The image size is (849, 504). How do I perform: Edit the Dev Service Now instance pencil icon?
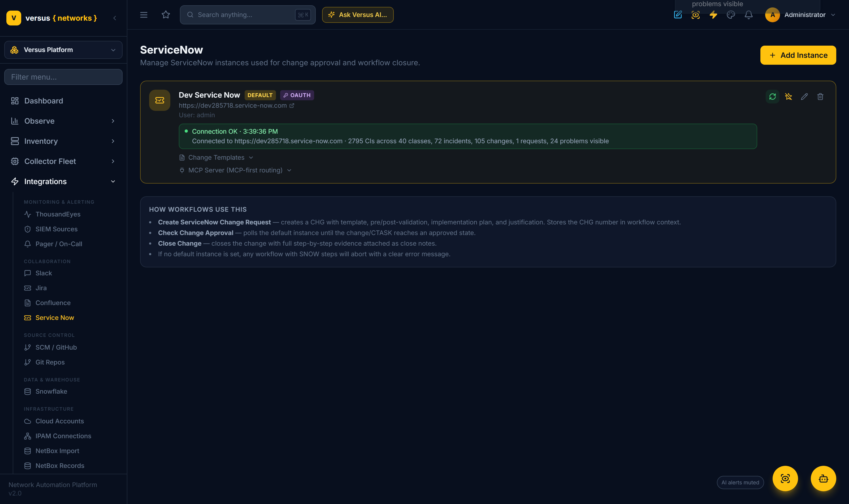tap(804, 97)
